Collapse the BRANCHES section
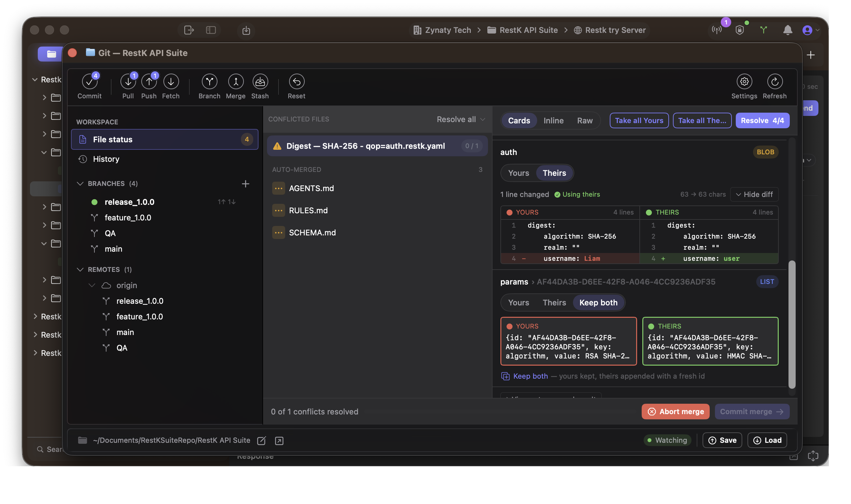The width and height of the screenshot is (851, 504). coord(80,183)
